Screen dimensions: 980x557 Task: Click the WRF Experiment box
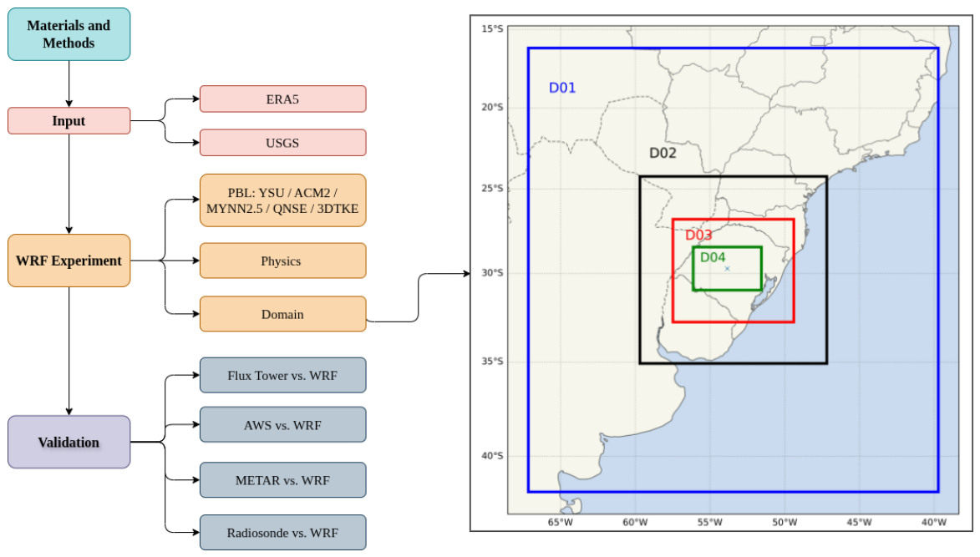(69, 261)
